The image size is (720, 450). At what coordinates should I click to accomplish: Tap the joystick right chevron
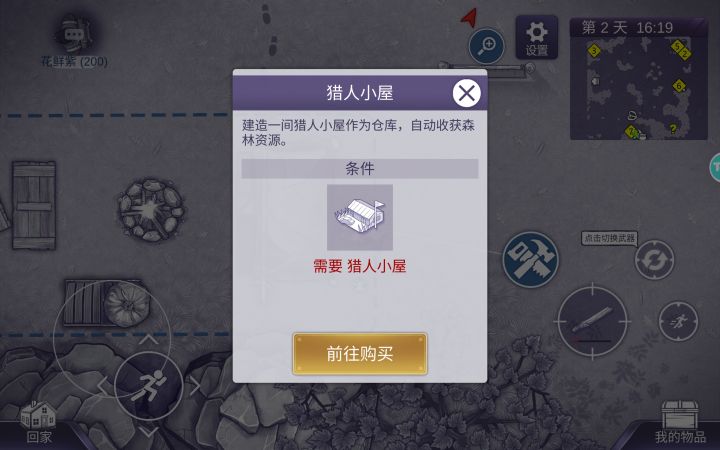coord(195,386)
